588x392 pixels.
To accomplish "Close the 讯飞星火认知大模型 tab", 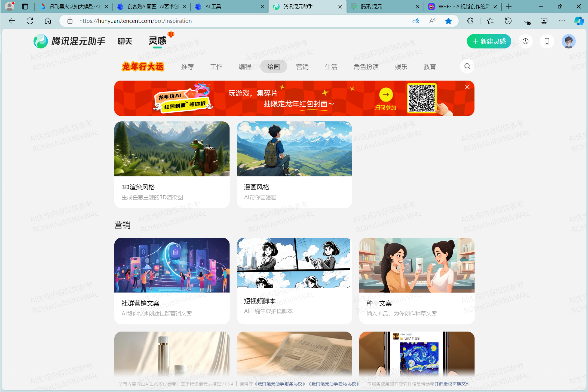I will point(107,7).
